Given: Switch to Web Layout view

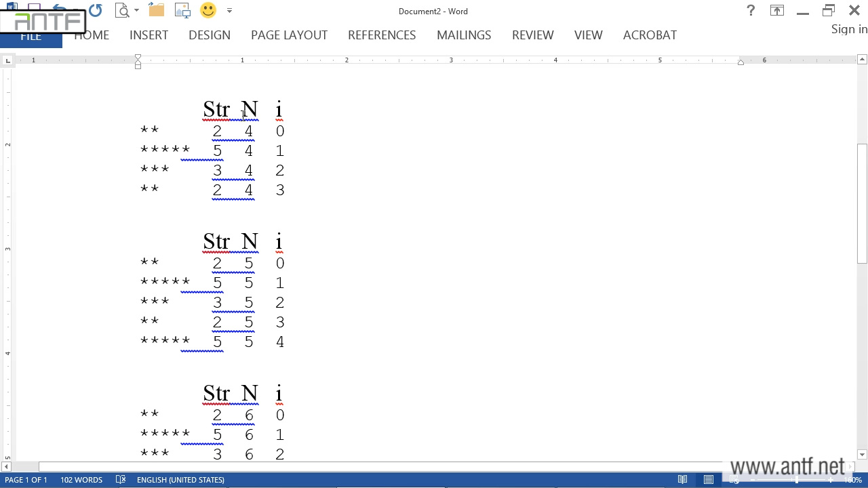Looking at the screenshot, I should 734,480.
